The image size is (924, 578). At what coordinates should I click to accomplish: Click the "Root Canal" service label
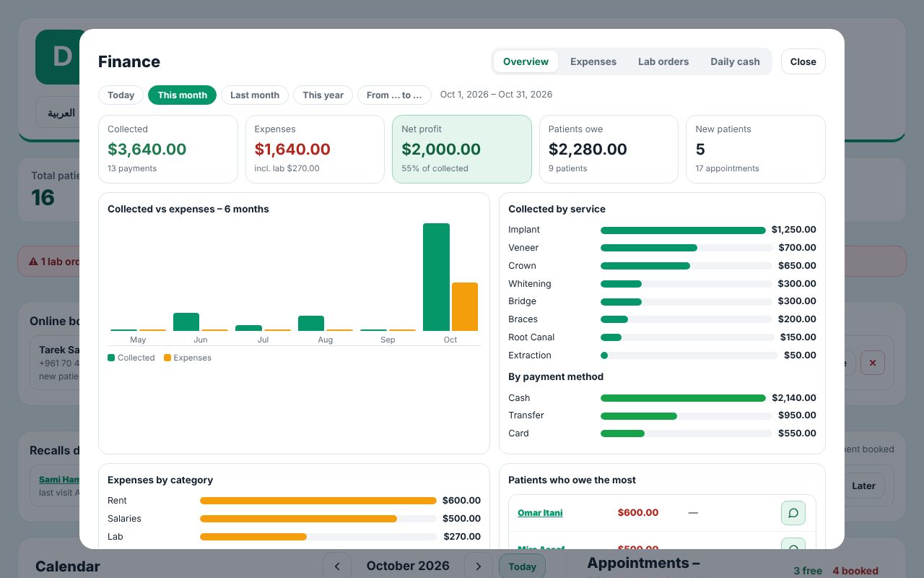point(531,337)
